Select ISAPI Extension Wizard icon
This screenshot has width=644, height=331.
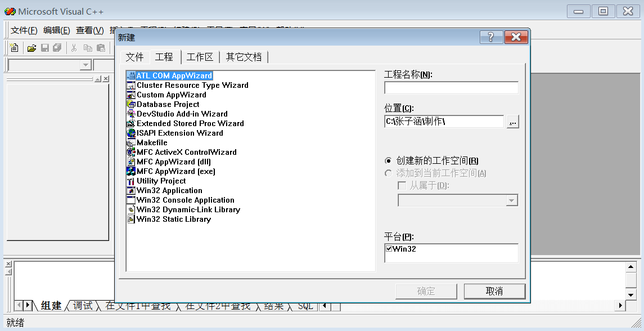(x=131, y=133)
